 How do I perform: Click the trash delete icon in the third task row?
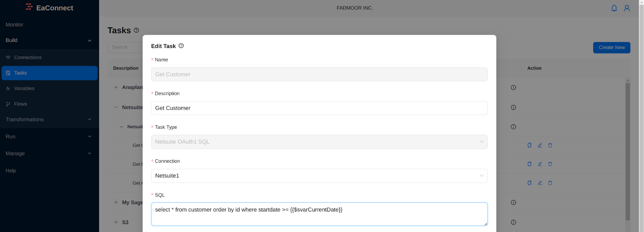(550, 183)
